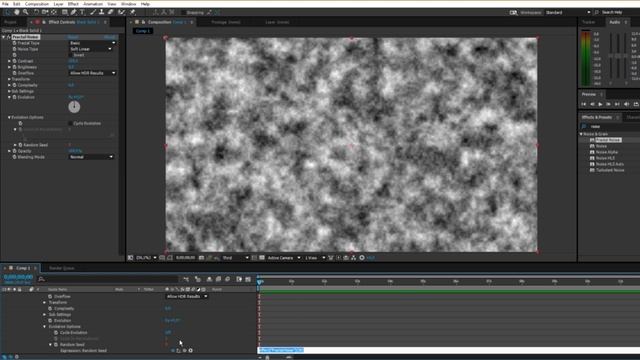Toggle expression graph icon for Random Seed

179,350
